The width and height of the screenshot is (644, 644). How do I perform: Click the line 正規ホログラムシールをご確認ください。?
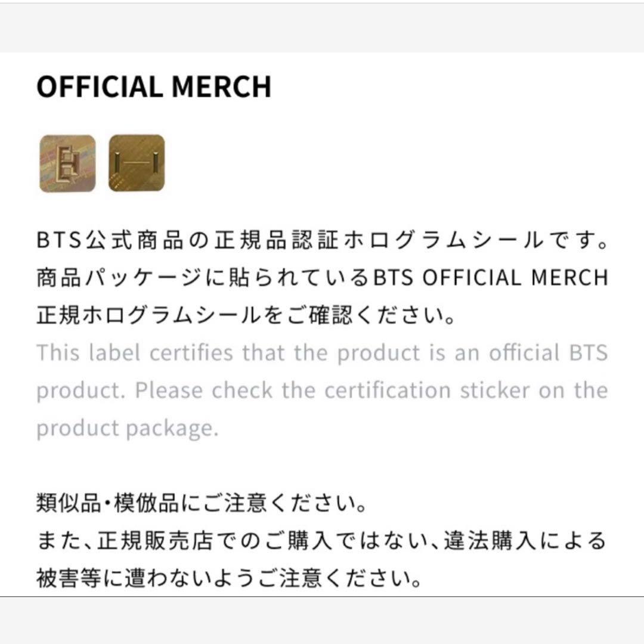246,315
